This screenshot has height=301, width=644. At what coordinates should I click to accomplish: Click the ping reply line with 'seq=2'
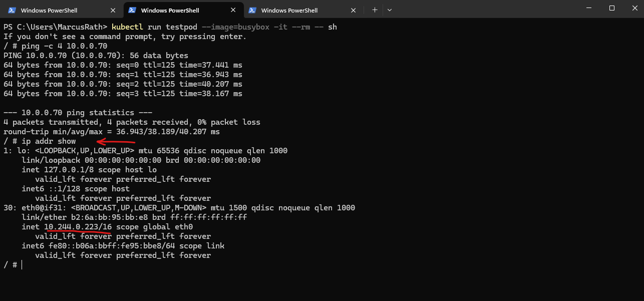(x=123, y=84)
